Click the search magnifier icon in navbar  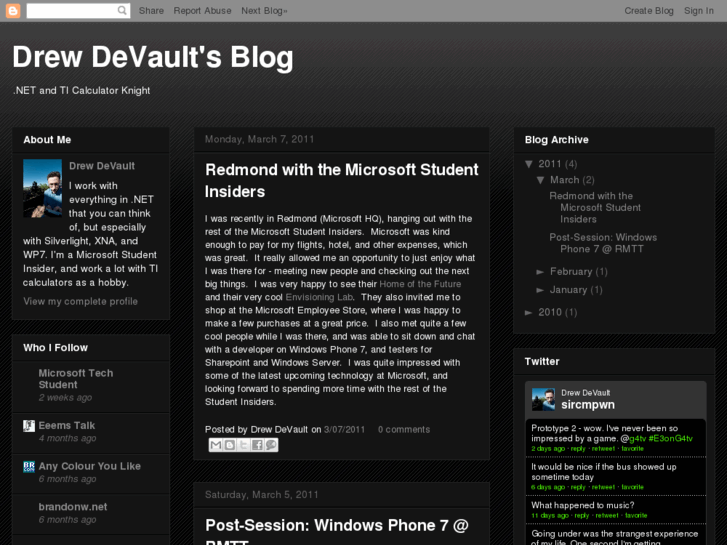coord(123,11)
